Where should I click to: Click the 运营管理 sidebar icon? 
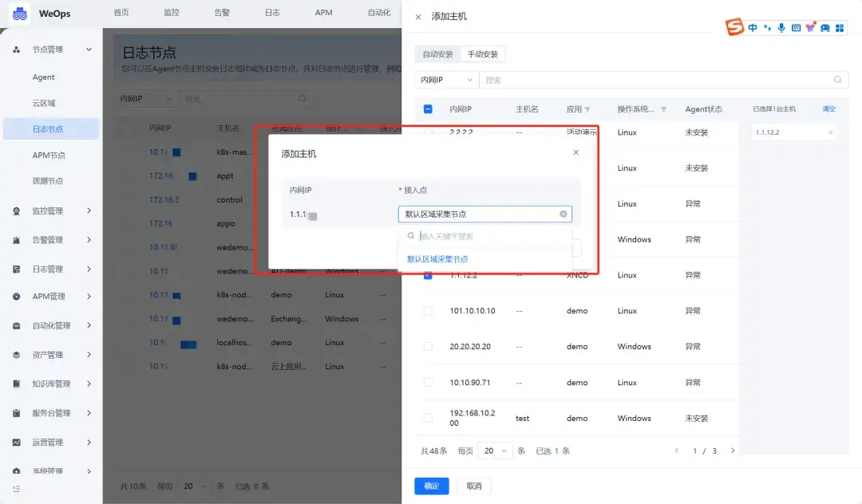(17, 442)
